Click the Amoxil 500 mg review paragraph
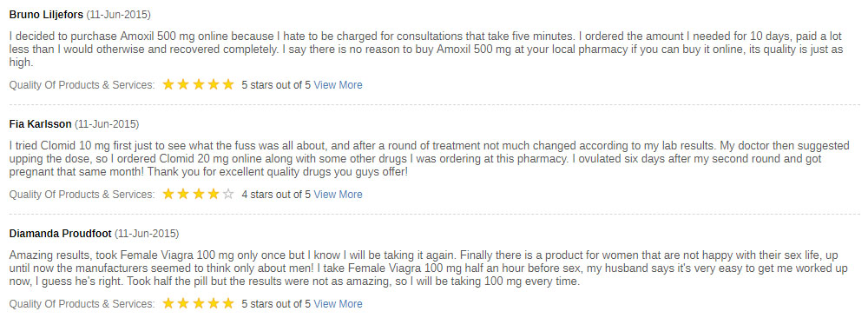 coord(426,50)
